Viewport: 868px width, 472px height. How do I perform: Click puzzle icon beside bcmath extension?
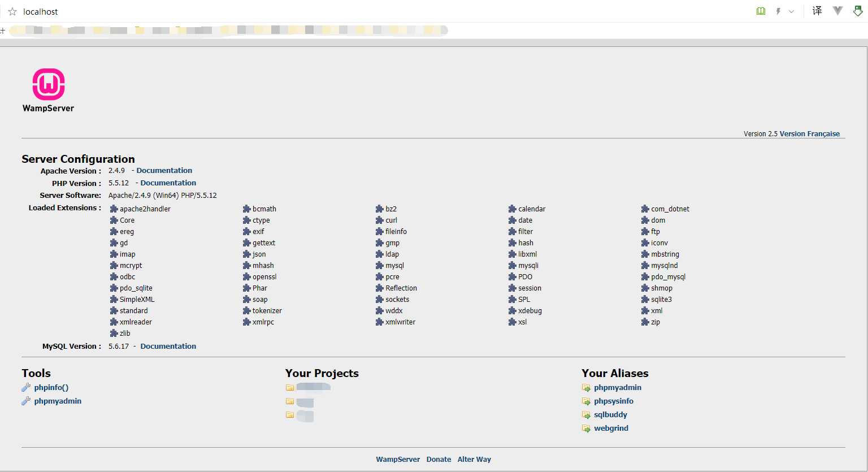pyautogui.click(x=247, y=209)
